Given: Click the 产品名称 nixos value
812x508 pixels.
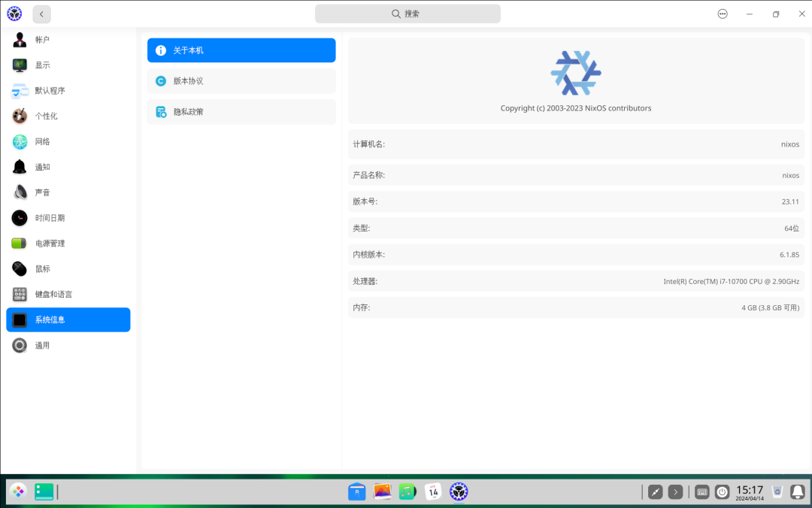Looking at the screenshot, I should [790, 176].
